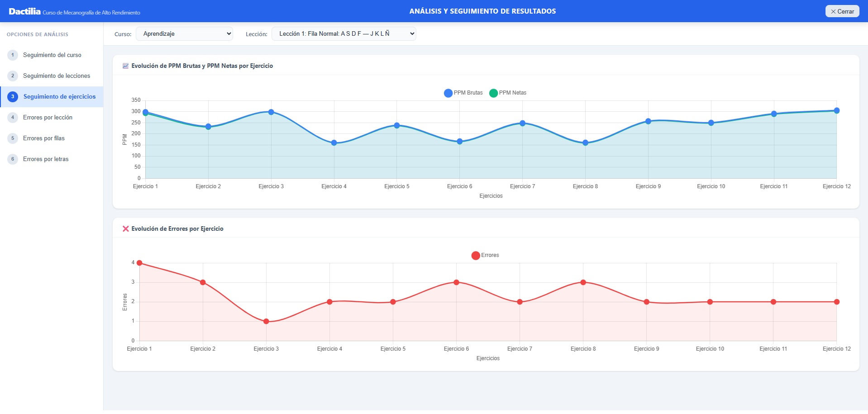The height and width of the screenshot is (414, 868).
Task: Click the number 2 sidebar badge
Action: (x=13, y=76)
